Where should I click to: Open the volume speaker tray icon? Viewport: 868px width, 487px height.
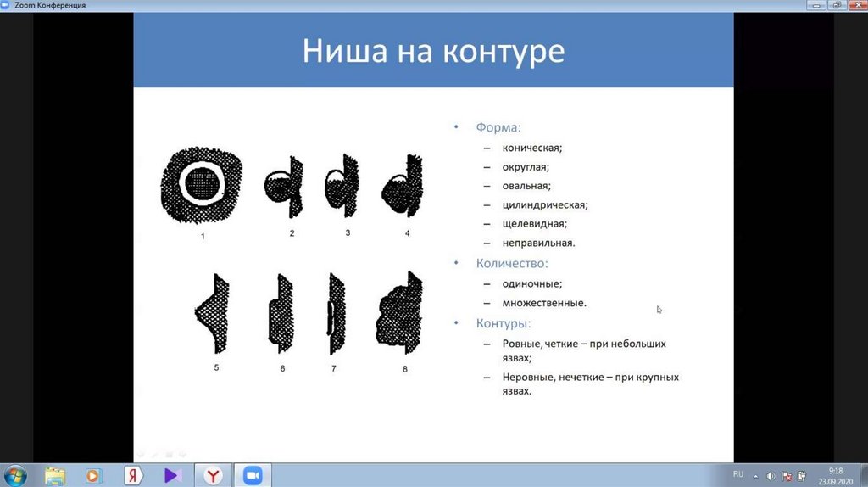tap(771, 476)
